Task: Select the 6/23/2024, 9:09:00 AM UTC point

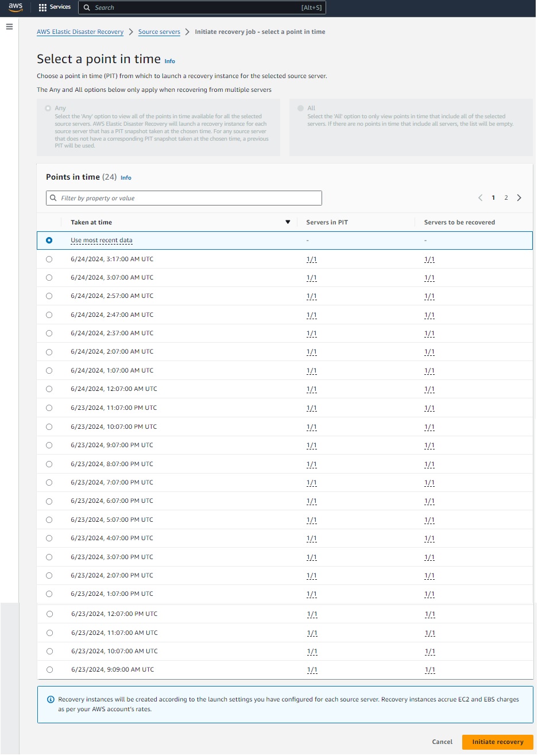Action: pyautogui.click(x=49, y=670)
